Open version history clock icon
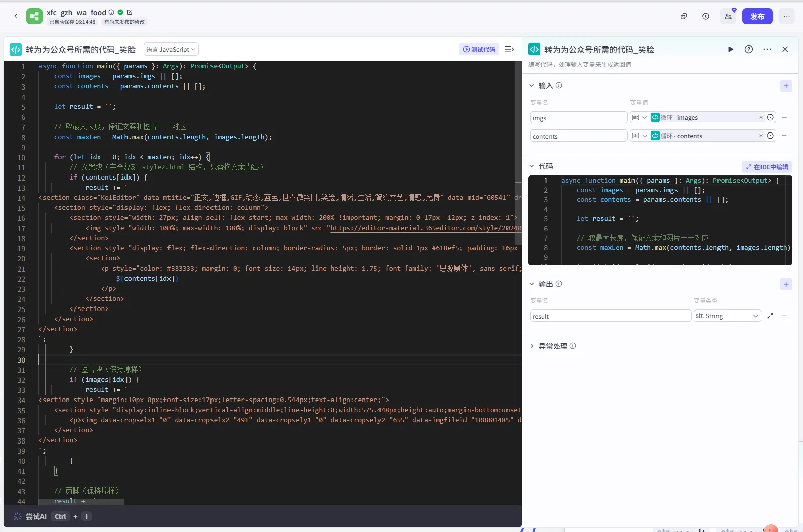 point(706,16)
